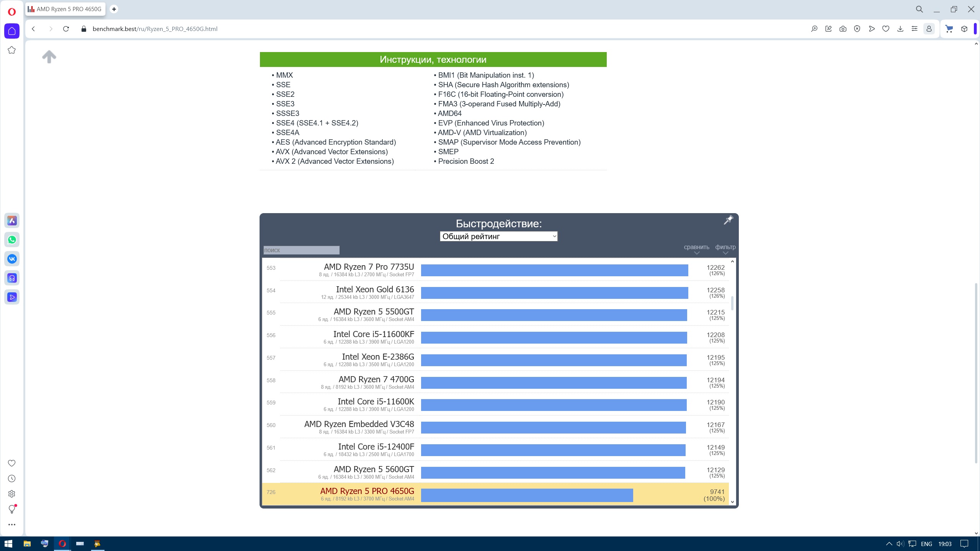The height and width of the screenshot is (551, 980).
Task: Click the benchmark list scrollbar thumb
Action: pyautogui.click(x=732, y=303)
